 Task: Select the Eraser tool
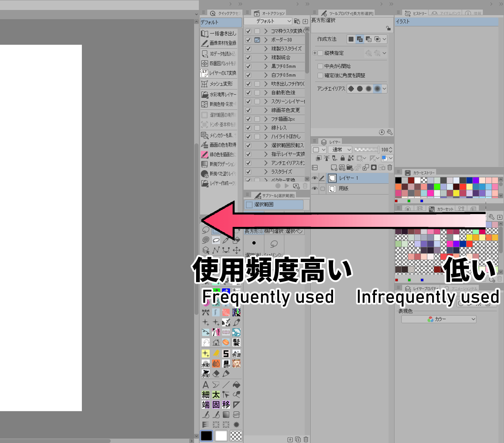(x=216, y=373)
